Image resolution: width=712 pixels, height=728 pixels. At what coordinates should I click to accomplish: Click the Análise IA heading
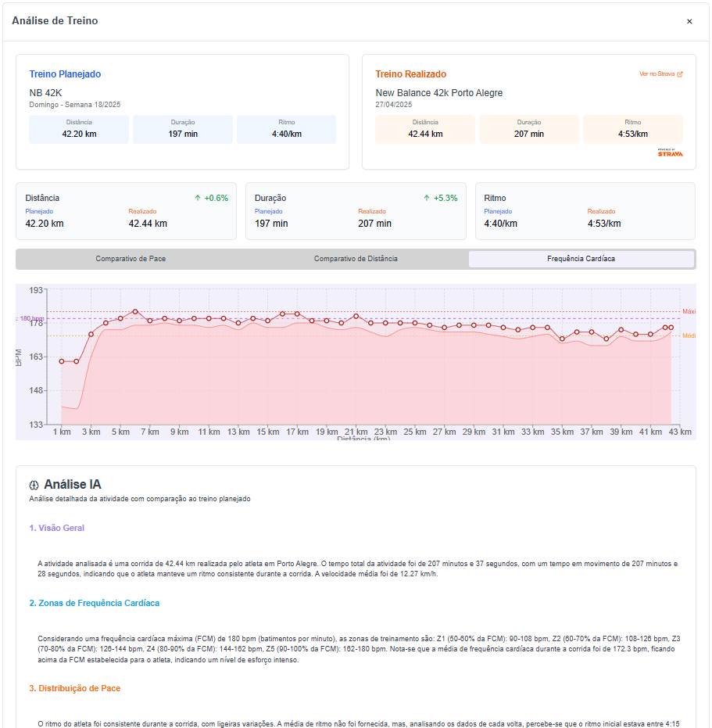click(x=73, y=485)
